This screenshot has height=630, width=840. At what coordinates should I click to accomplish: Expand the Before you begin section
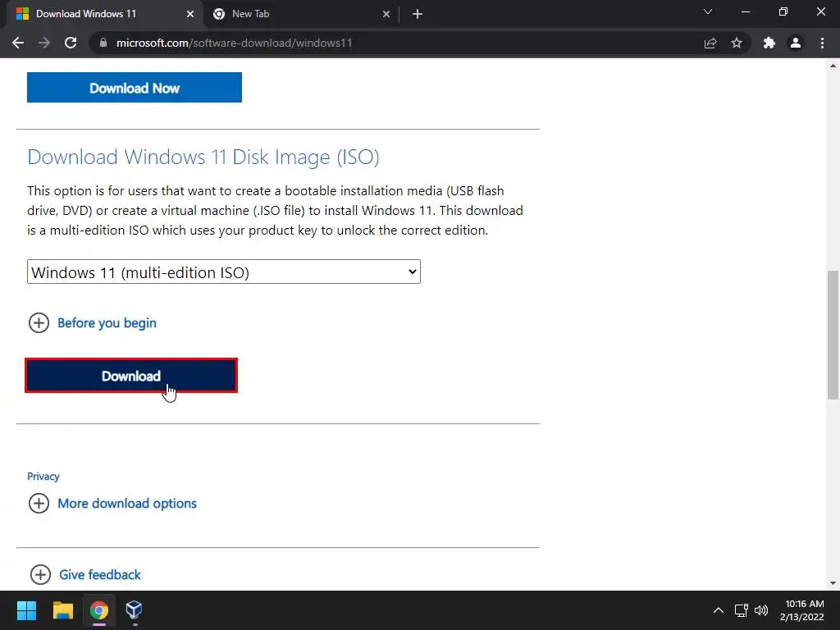click(x=92, y=323)
